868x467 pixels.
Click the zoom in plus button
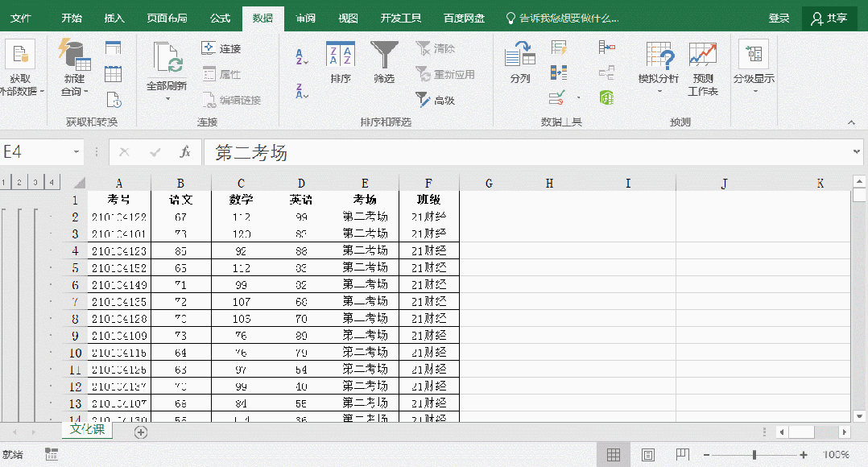click(x=804, y=455)
